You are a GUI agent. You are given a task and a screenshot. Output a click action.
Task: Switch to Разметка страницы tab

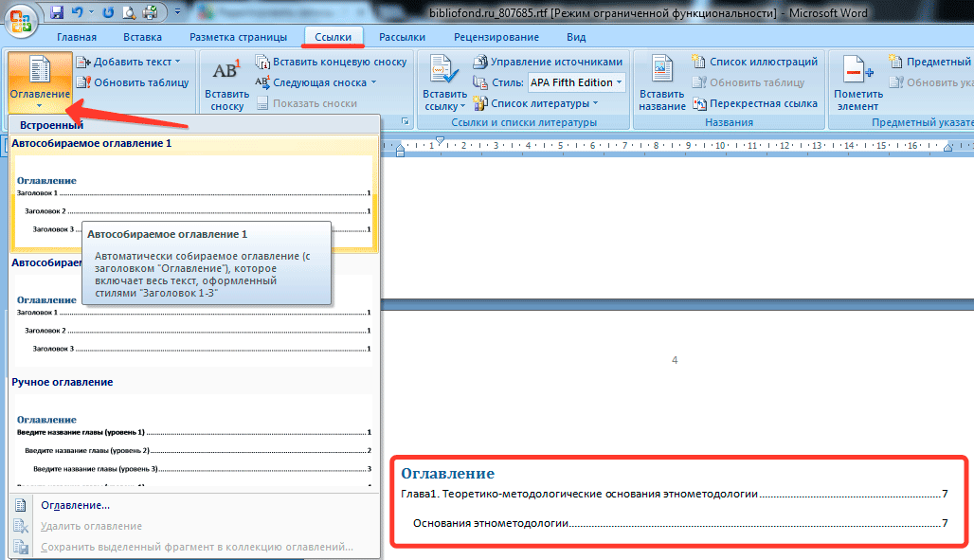238,37
